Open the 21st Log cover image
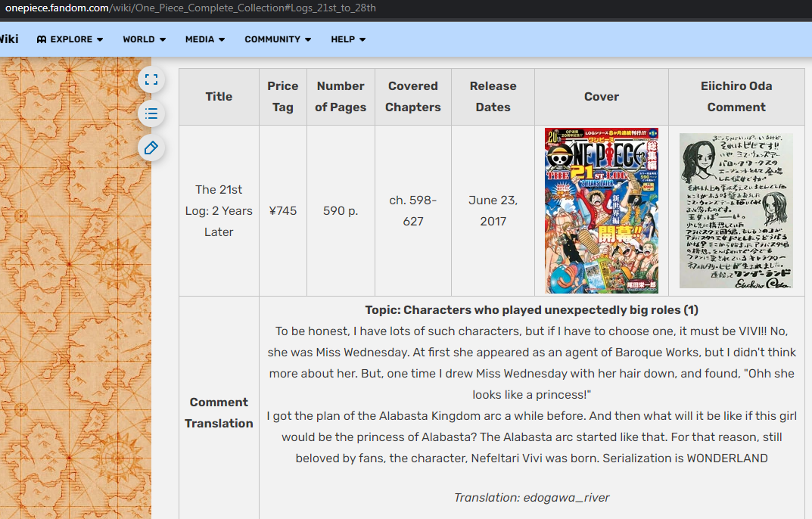 click(x=601, y=211)
